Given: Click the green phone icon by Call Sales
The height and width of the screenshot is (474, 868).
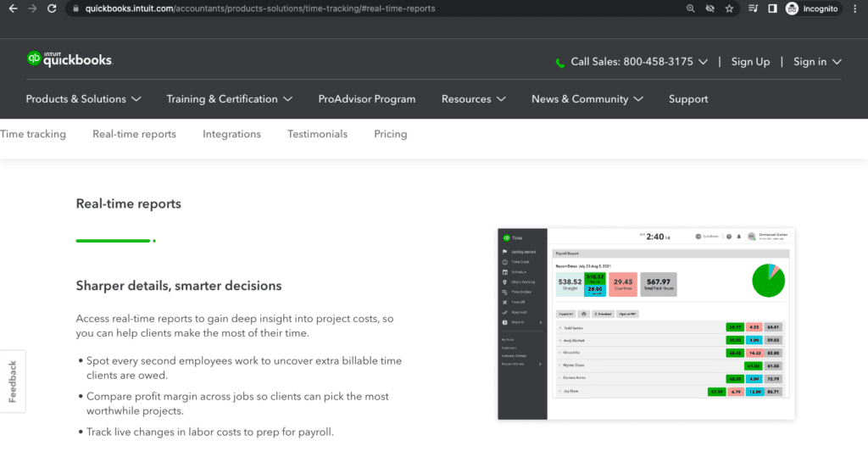Looking at the screenshot, I should (x=560, y=63).
